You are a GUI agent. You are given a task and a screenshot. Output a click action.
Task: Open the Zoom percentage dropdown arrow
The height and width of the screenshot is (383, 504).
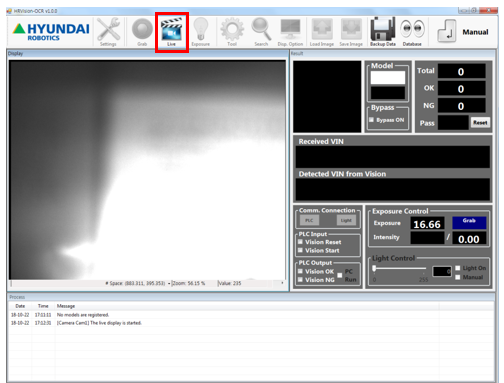click(169, 283)
